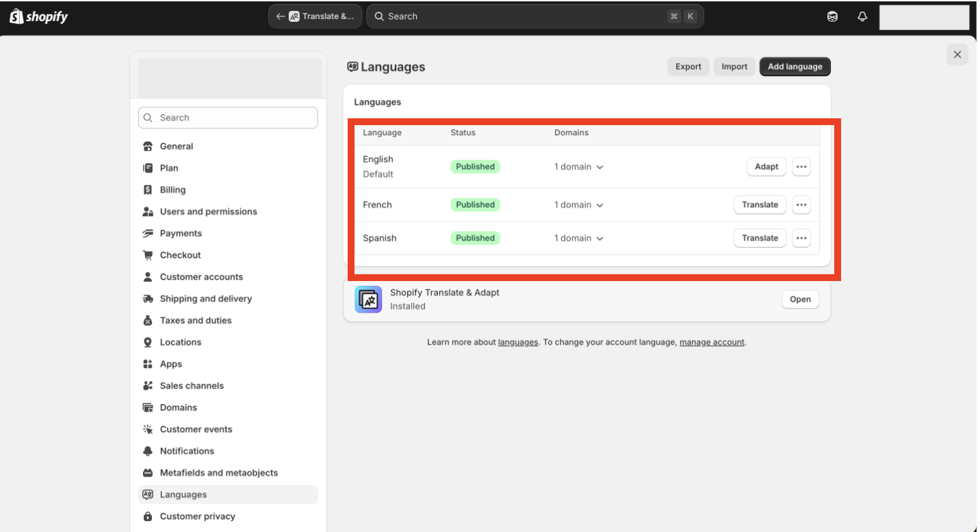Viewport: 980px width, 532px height.
Task: Open Taxes and duties settings
Action: point(228,321)
